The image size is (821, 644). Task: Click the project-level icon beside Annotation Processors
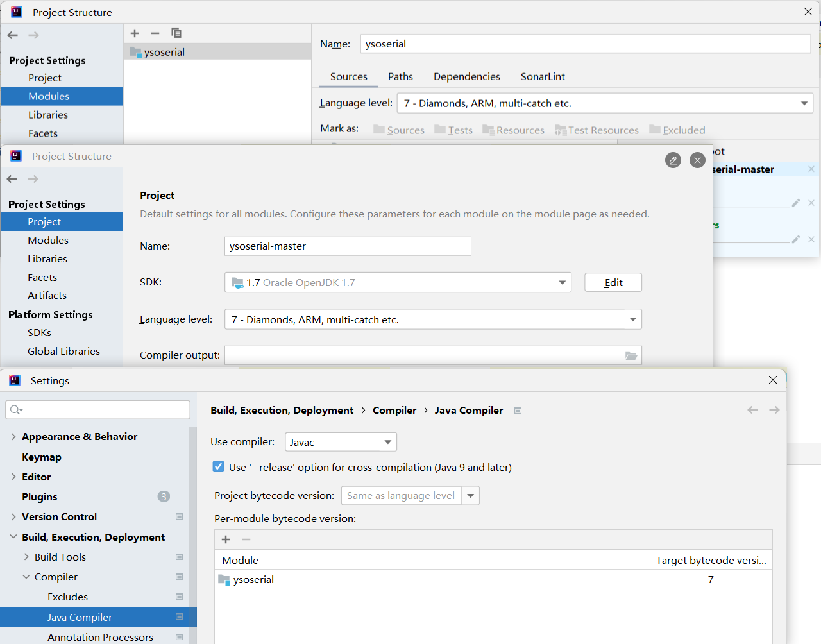tap(180, 638)
